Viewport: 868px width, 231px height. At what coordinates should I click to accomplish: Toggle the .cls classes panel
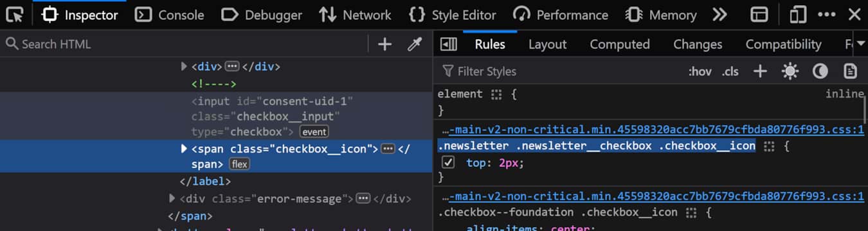(730, 71)
